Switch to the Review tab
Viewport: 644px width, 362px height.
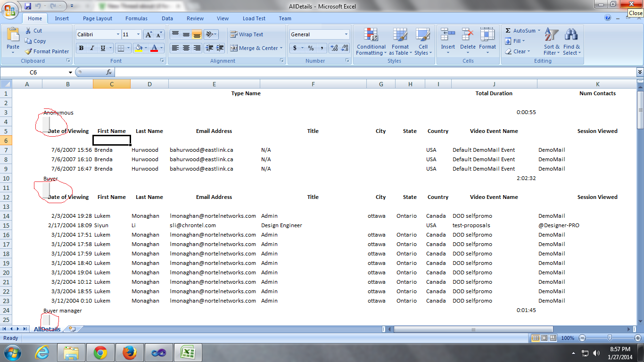click(x=195, y=18)
